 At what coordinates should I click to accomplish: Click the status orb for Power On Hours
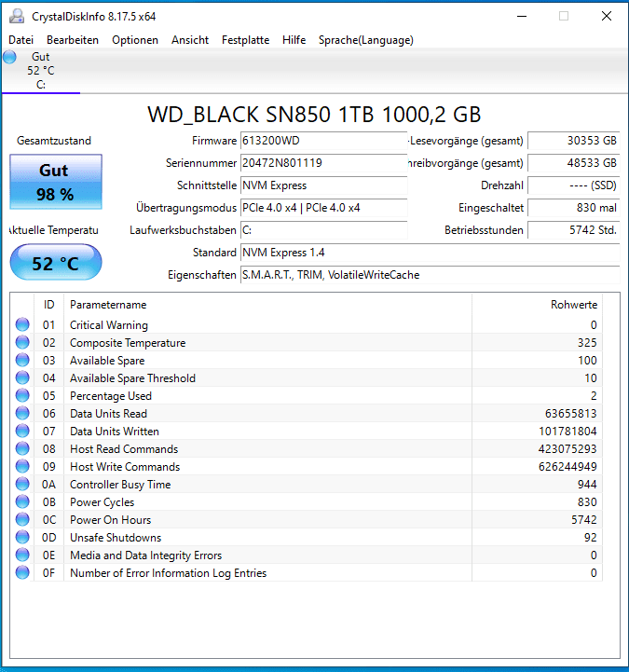[x=22, y=519]
